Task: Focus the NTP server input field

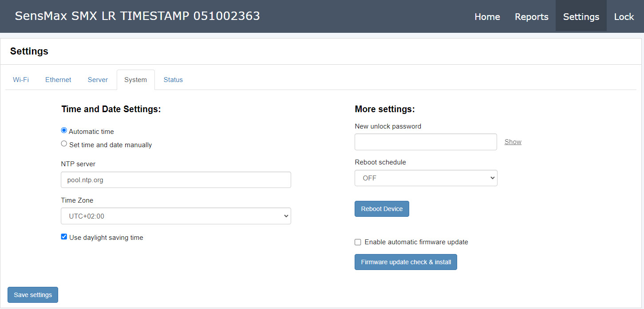Action: click(x=176, y=180)
